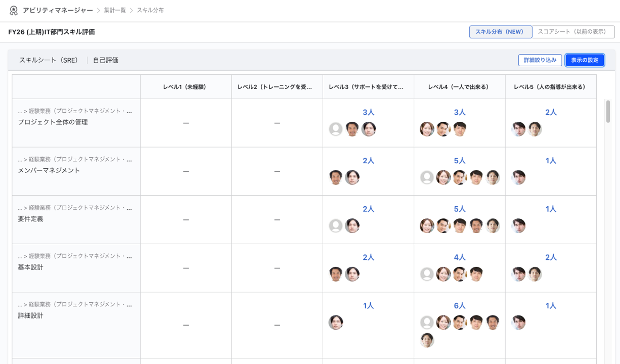Click first avatar in プロジェクト全体の管理 Level 5
620x364 pixels.
coord(518,129)
